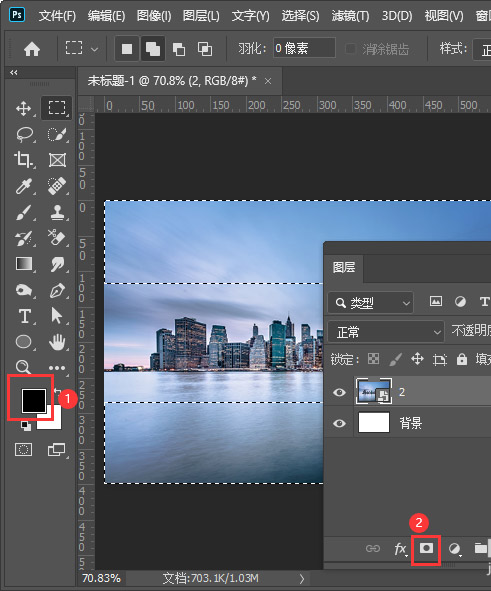Click the Home icon in options bar
The image size is (491, 591).
pos(32,49)
